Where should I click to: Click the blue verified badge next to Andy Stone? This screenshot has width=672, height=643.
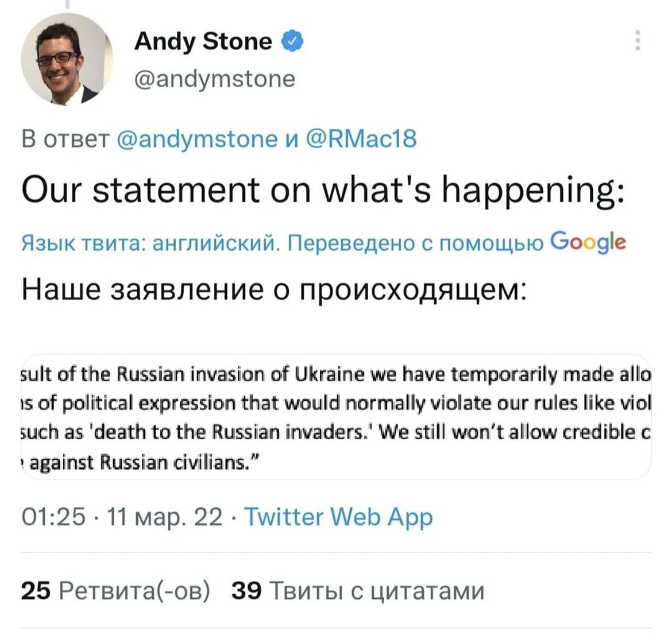point(292,40)
